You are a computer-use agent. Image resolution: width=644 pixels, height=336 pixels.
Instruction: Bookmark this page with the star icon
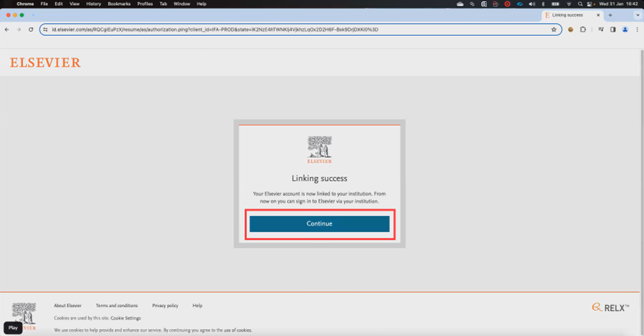click(554, 30)
